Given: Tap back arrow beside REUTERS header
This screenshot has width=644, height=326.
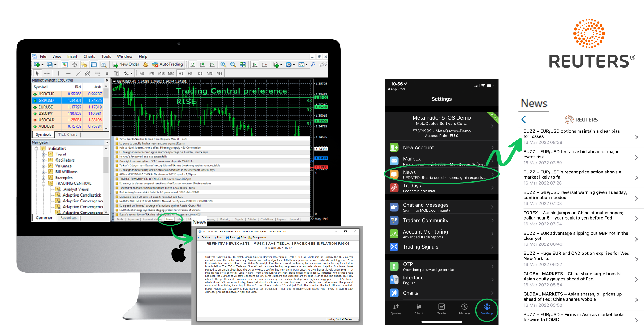Looking at the screenshot, I should point(524,120).
